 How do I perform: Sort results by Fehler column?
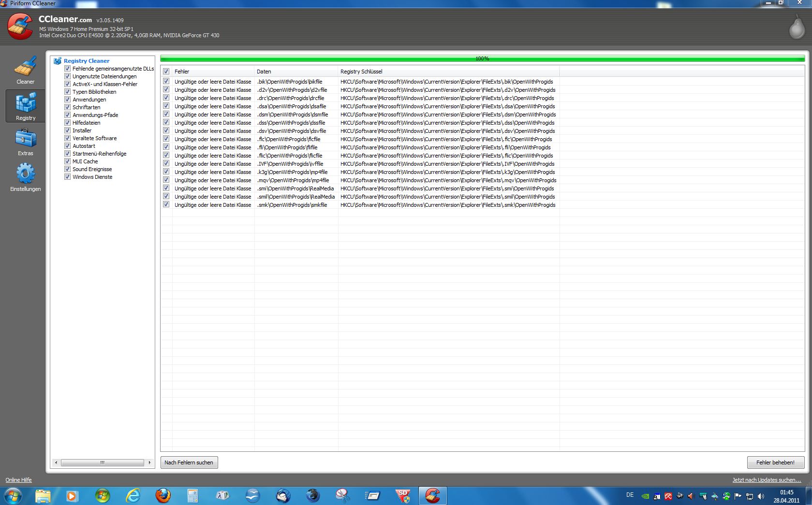click(213, 72)
